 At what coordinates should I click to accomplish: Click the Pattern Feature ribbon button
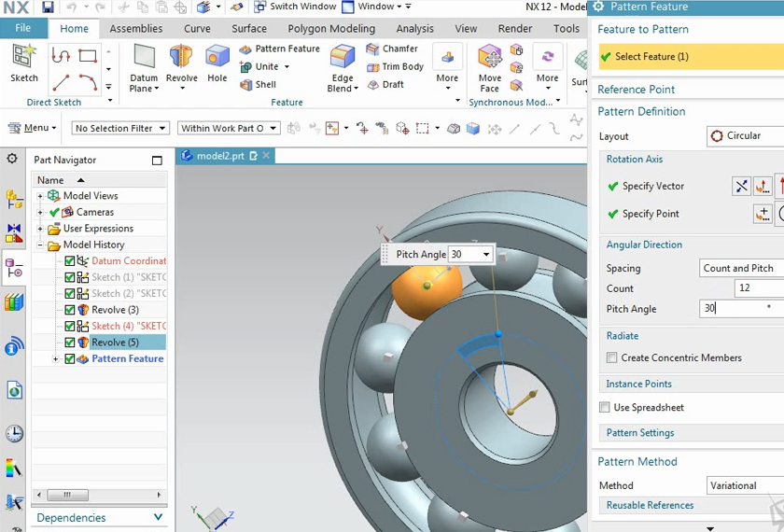tap(279, 49)
